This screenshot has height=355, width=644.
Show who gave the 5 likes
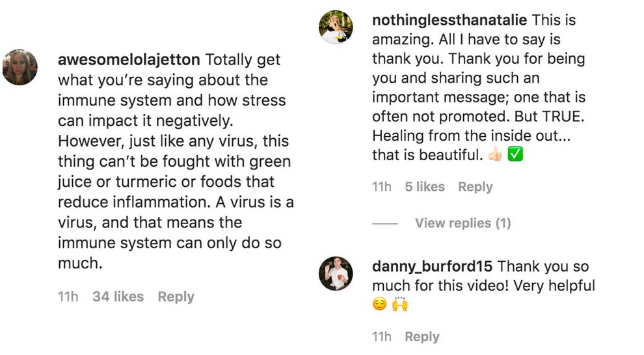(425, 187)
